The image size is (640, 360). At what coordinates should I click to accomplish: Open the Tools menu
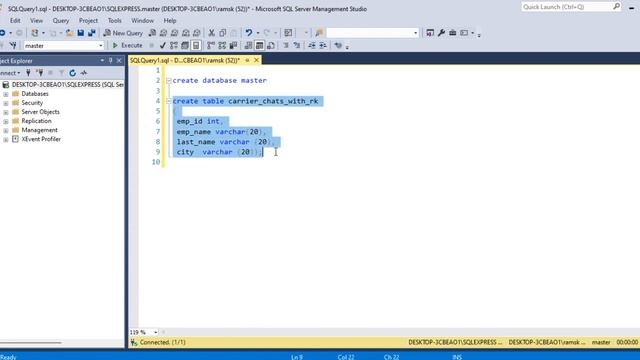(115, 20)
